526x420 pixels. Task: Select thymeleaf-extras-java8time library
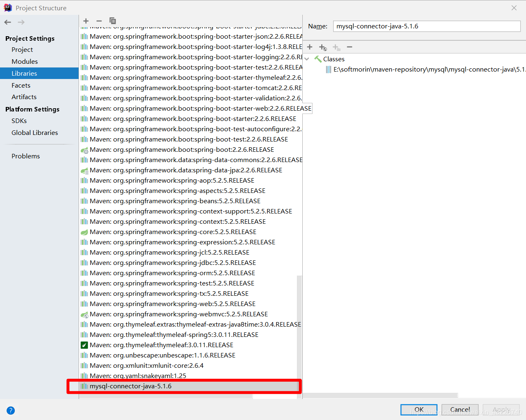(x=190, y=325)
